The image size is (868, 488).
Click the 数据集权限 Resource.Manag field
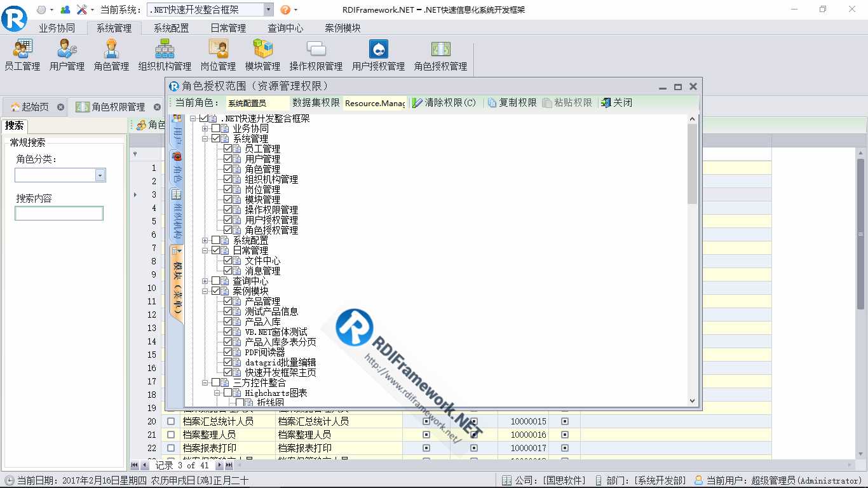point(374,103)
